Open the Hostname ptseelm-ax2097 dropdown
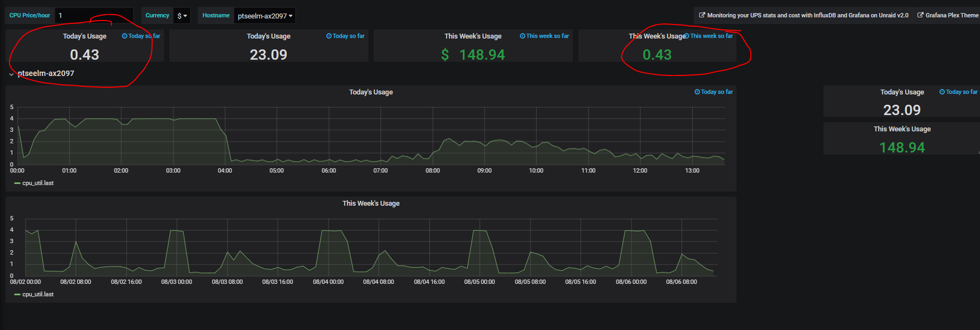This screenshot has width=980, height=330. coord(265,16)
